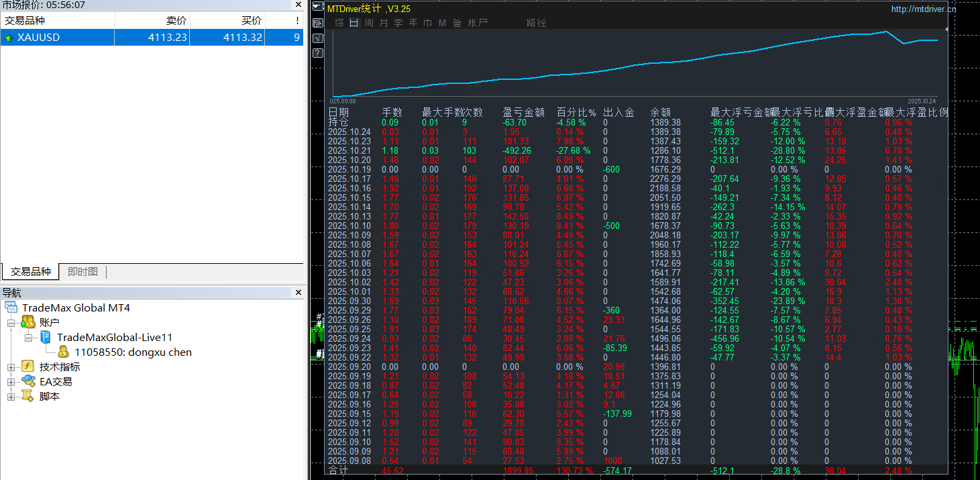Screen dimensions: 980x480
Task: Select the 年 yearly tab in MTDriver
Action: pos(413,23)
